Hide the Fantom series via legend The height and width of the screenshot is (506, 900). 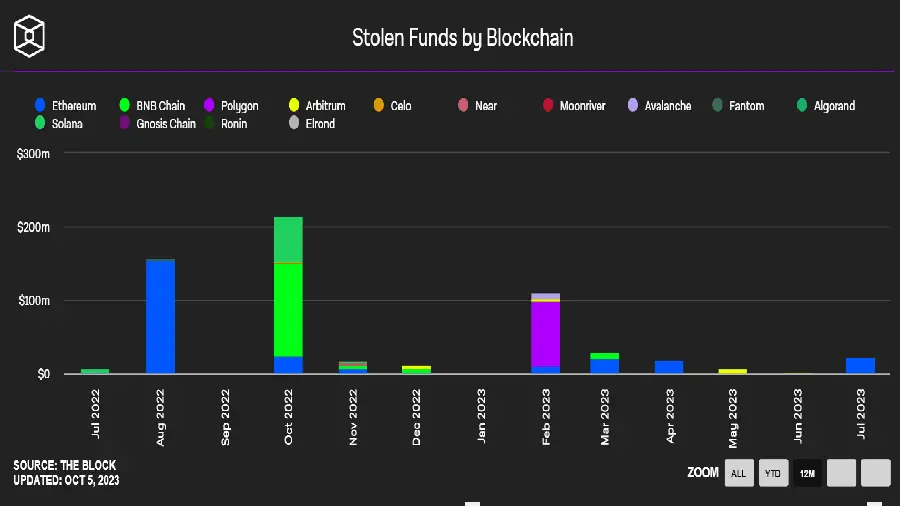point(717,106)
